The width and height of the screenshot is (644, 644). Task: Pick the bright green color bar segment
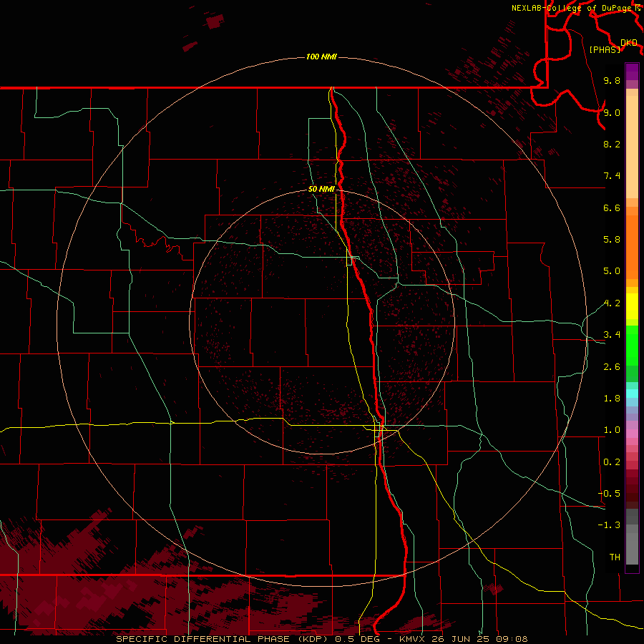pyautogui.click(x=632, y=345)
